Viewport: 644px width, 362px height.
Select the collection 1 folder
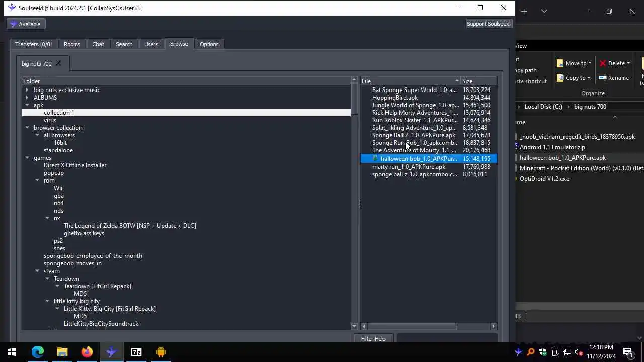[x=59, y=113]
